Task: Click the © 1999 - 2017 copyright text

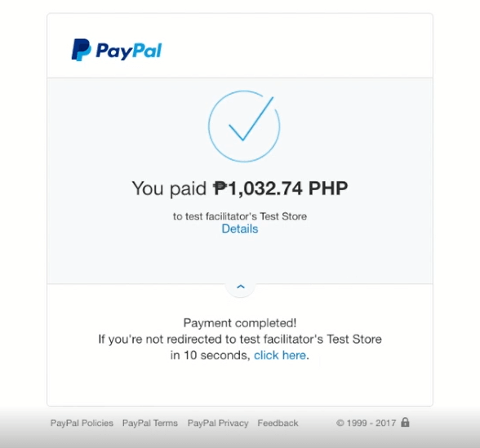Action: [366, 423]
